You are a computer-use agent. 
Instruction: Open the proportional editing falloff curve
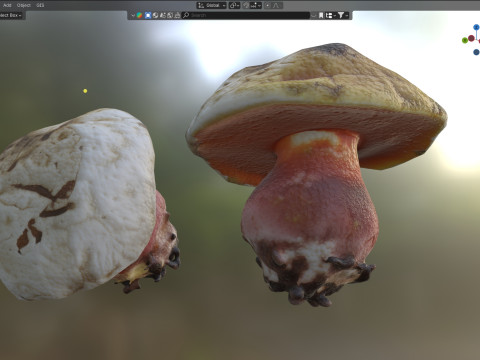pos(277,5)
